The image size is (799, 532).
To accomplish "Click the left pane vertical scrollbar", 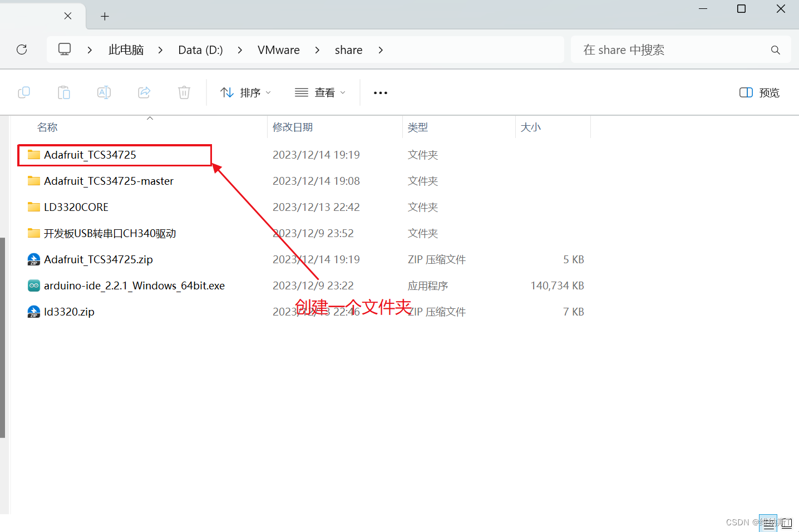I will [3, 337].
